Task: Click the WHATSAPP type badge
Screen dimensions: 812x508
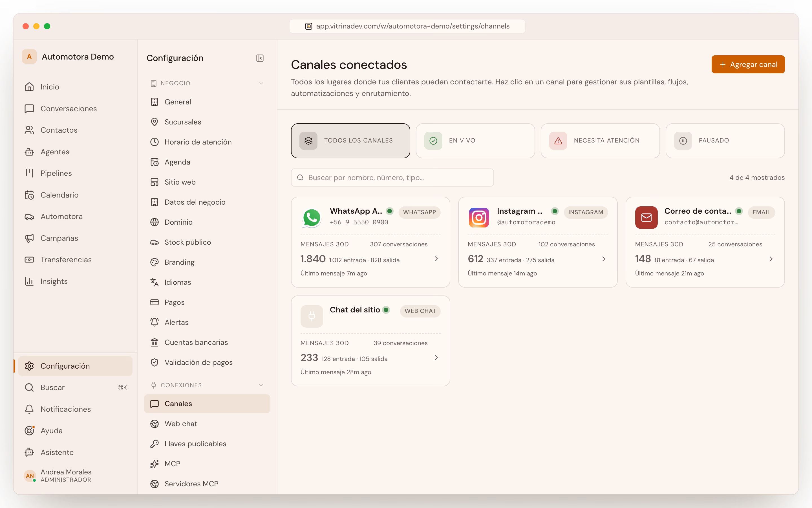Action: (x=420, y=212)
